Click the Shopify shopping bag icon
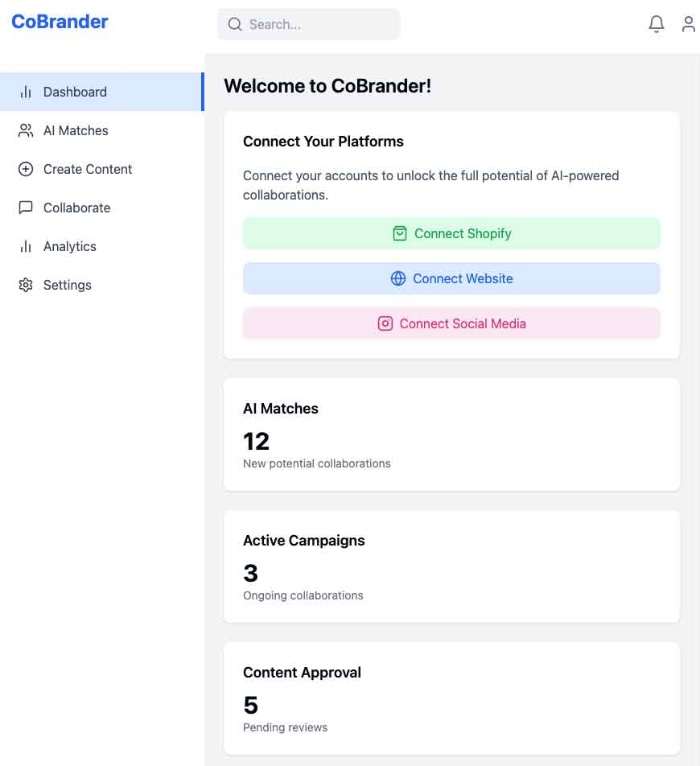 (x=399, y=233)
